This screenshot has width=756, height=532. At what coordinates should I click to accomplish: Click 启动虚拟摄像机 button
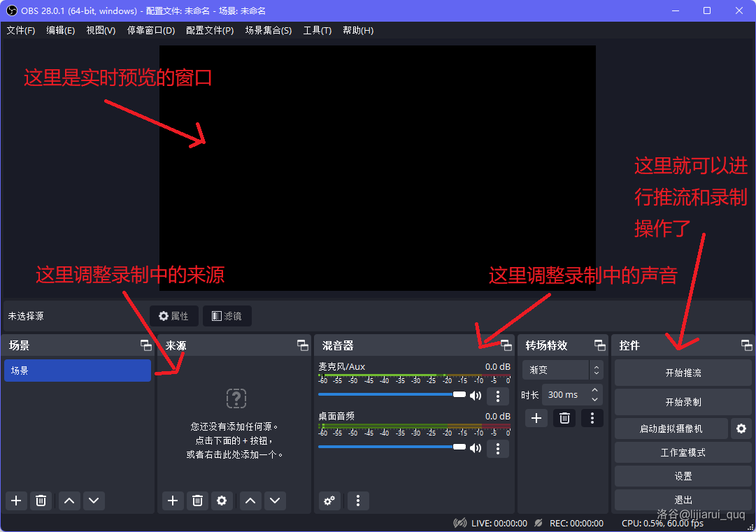point(671,429)
